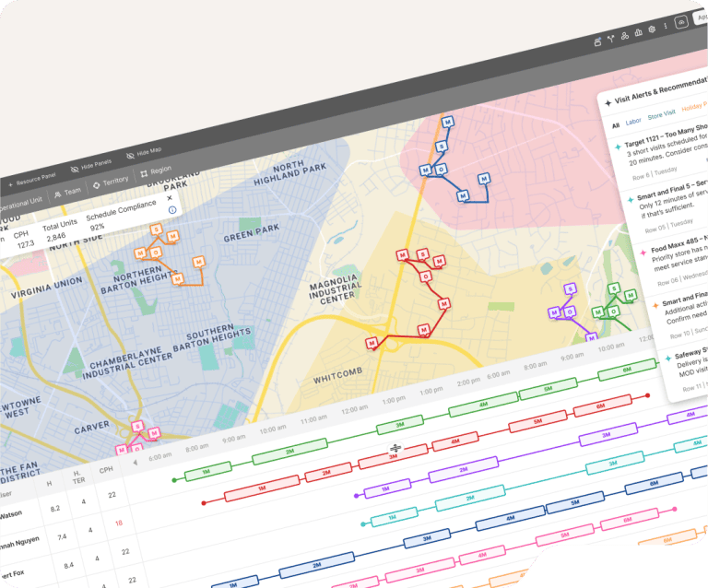Select the orange S map marker
This screenshot has width=708, height=588.
tap(156, 229)
